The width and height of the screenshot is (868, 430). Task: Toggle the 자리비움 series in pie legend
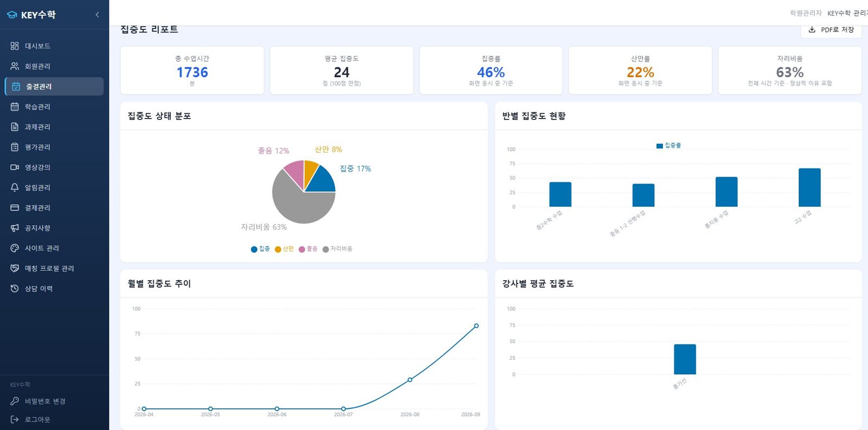(337, 249)
